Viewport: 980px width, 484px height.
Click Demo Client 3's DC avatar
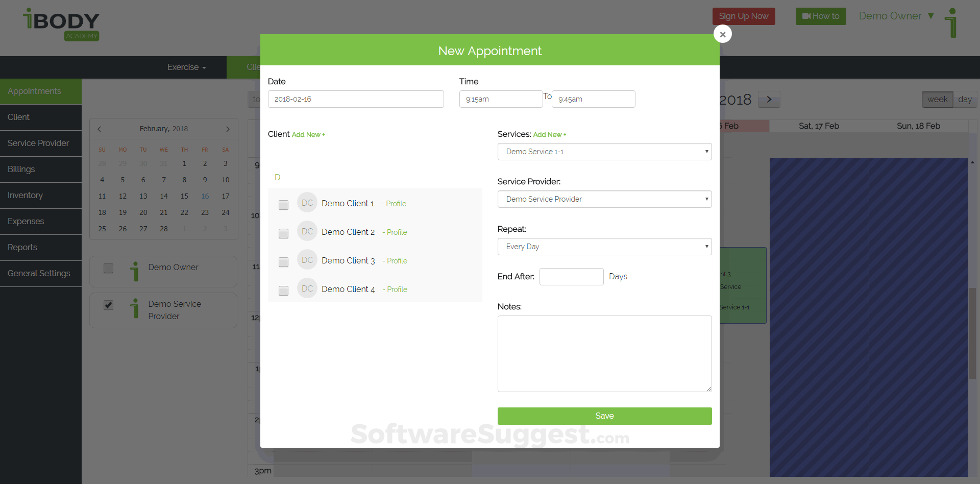307,260
